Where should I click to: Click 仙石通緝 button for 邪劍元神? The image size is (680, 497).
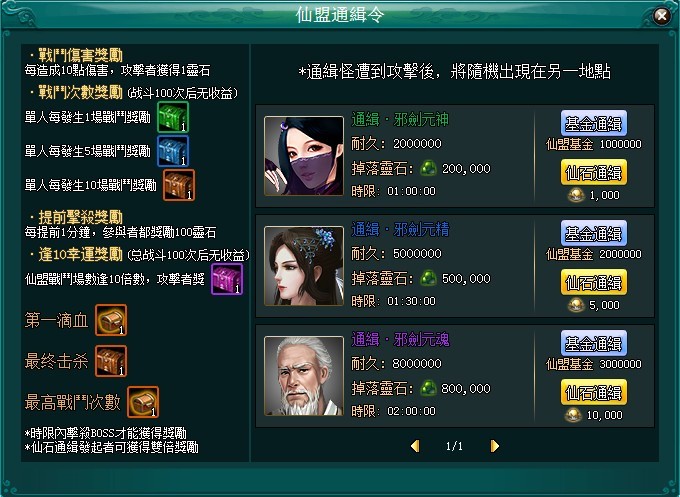click(x=594, y=172)
